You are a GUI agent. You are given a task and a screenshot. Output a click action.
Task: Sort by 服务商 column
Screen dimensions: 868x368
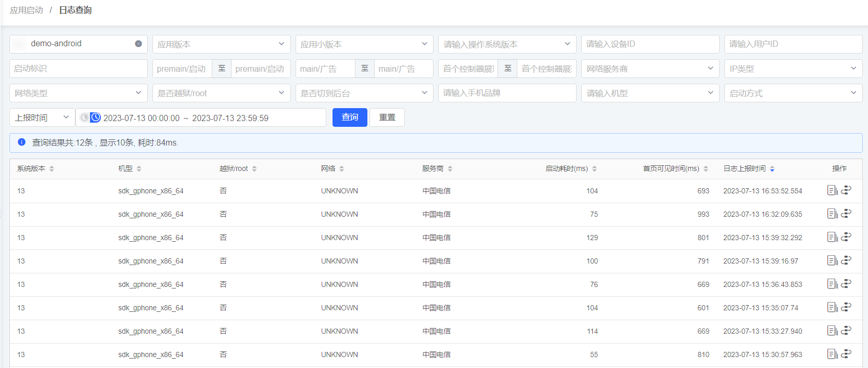(x=450, y=169)
